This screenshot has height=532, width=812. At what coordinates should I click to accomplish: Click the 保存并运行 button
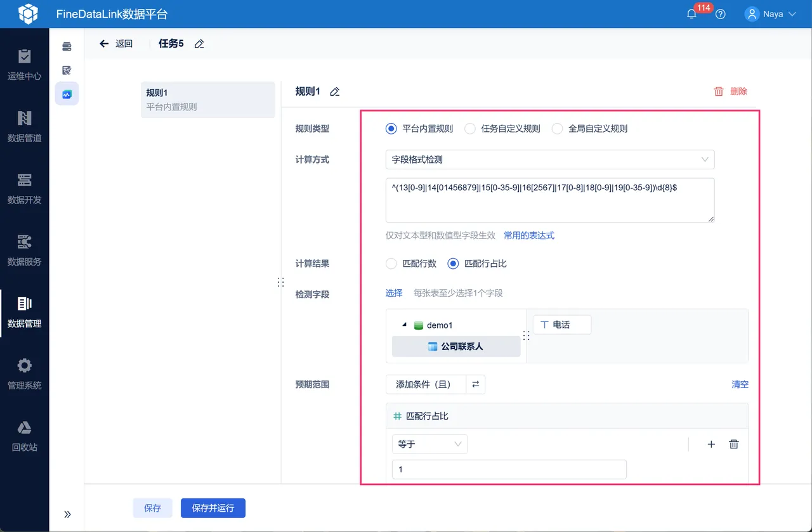coord(213,508)
